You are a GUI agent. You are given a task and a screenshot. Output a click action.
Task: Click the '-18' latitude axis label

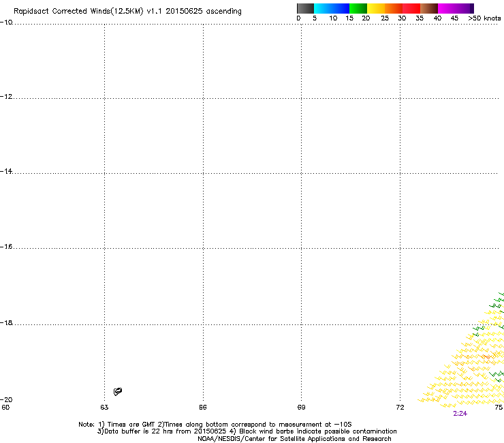point(6,322)
